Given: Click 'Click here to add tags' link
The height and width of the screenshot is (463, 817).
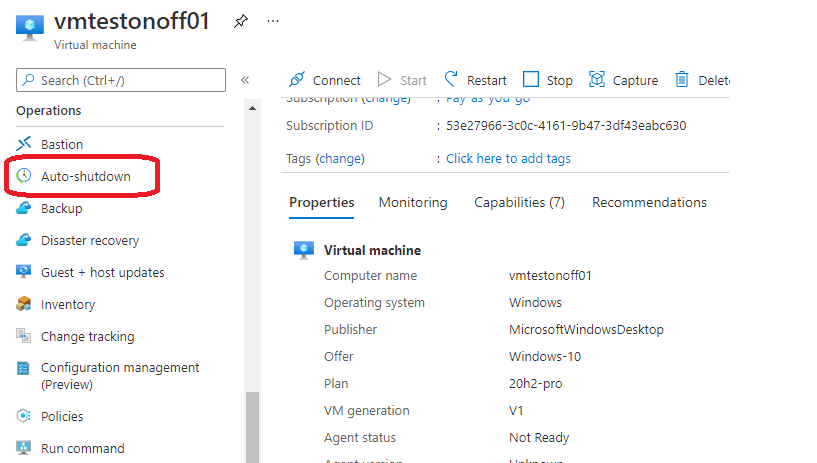Looking at the screenshot, I should (x=508, y=158).
